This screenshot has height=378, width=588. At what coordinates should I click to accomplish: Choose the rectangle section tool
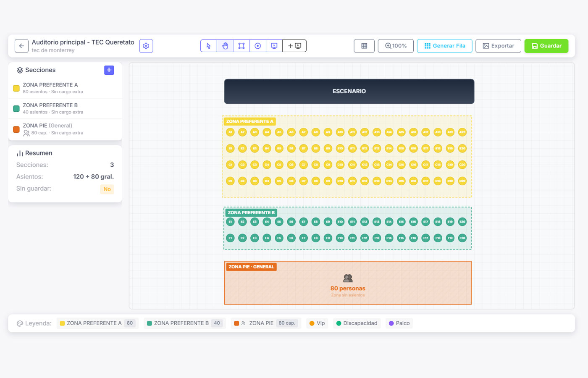point(241,46)
